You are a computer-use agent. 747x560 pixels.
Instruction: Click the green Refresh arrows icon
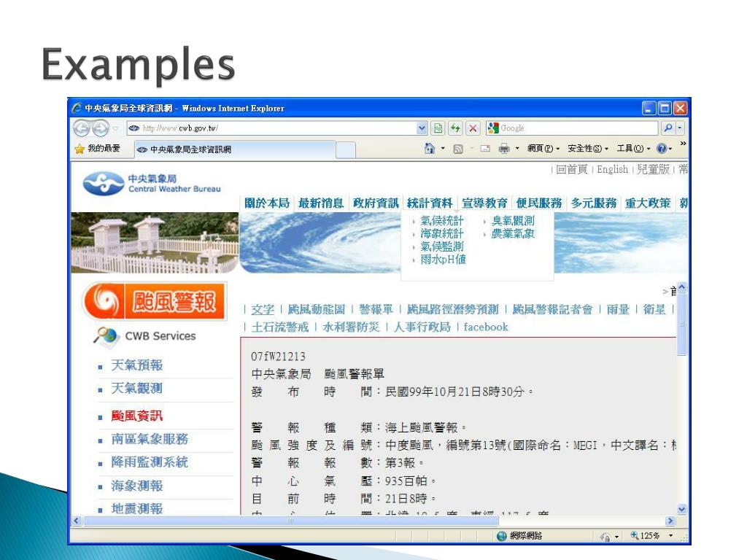(455, 128)
